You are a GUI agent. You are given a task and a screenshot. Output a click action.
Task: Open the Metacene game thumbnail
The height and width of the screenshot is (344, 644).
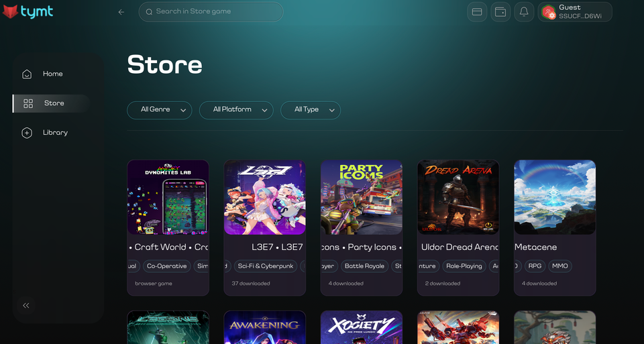coord(555,197)
